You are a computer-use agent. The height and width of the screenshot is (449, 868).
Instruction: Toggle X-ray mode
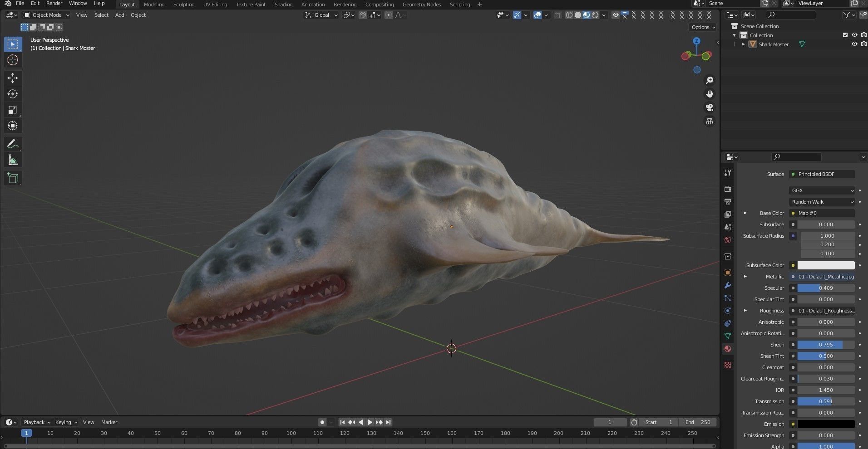558,15
